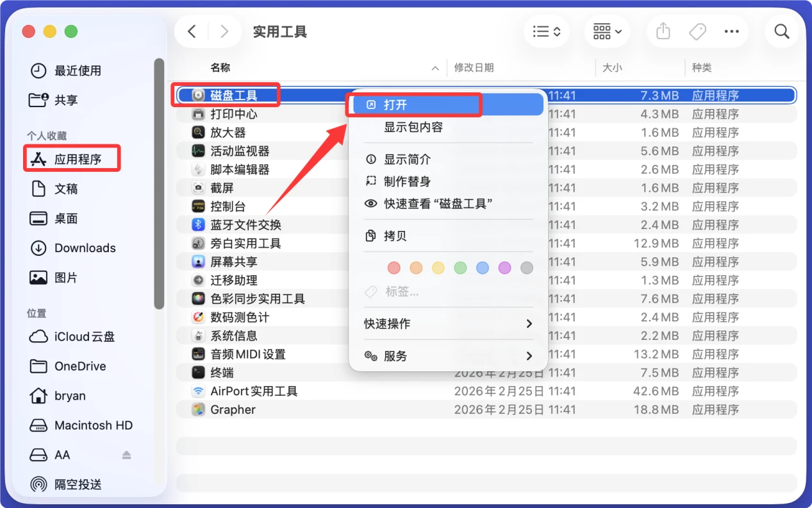The width and height of the screenshot is (812, 508).
Task: Toggle sort order on 名称 column
Action: [435, 67]
